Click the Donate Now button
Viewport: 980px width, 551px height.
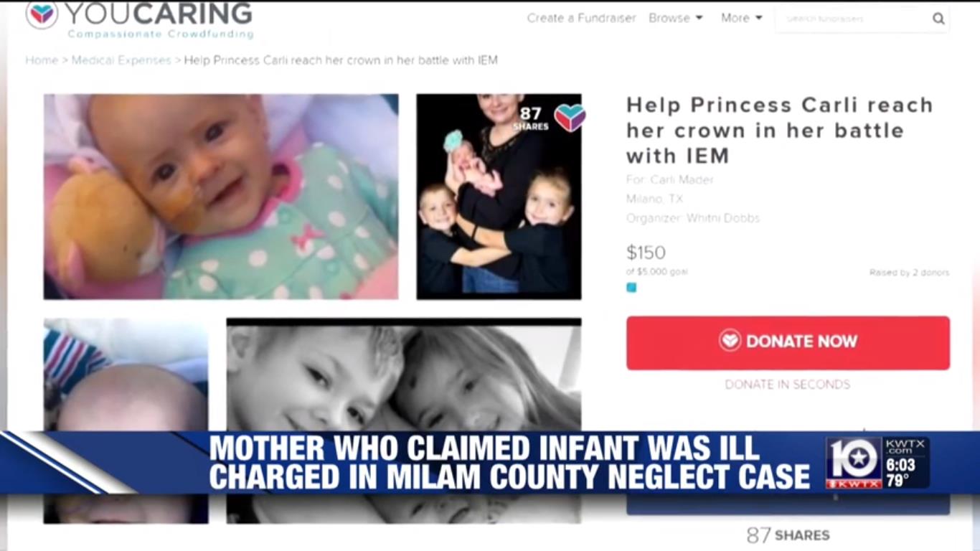(x=788, y=343)
